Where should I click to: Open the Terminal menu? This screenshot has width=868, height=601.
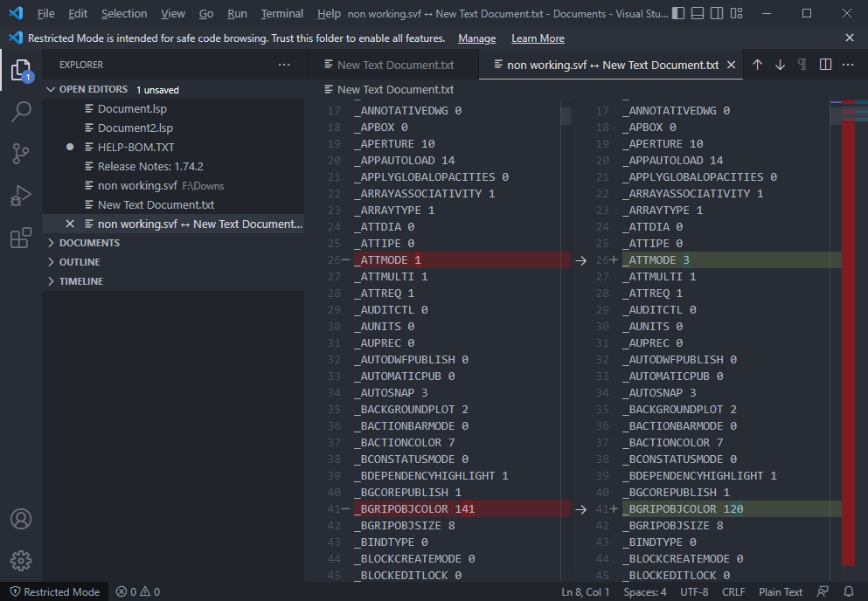tap(281, 13)
